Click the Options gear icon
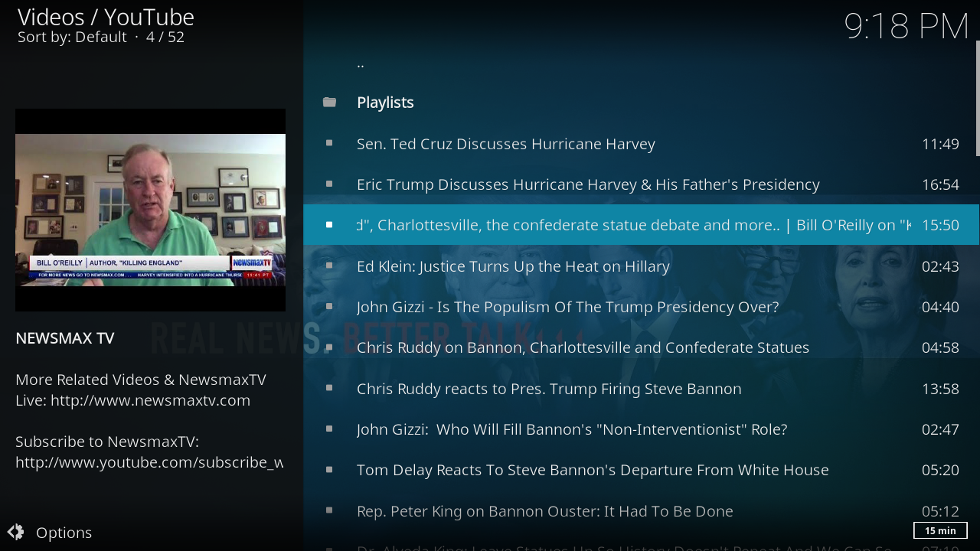Image resolution: width=980 pixels, height=551 pixels. (x=15, y=532)
